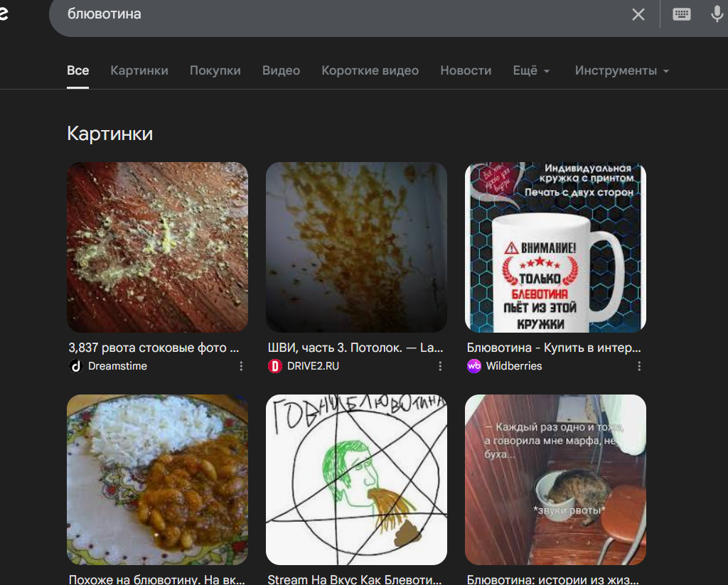Viewport: 728px width, 585px height.
Task: Click the DRIVE2.RU source icon
Action: tap(275, 366)
